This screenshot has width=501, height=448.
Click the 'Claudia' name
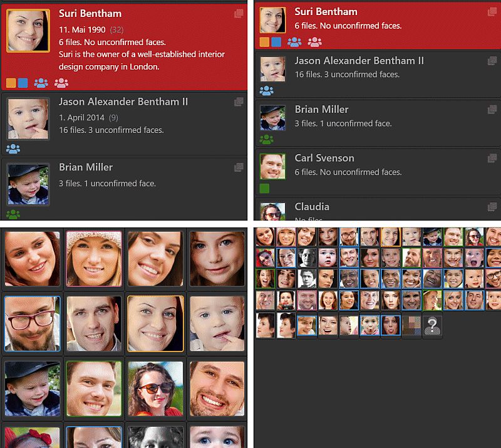click(x=312, y=207)
